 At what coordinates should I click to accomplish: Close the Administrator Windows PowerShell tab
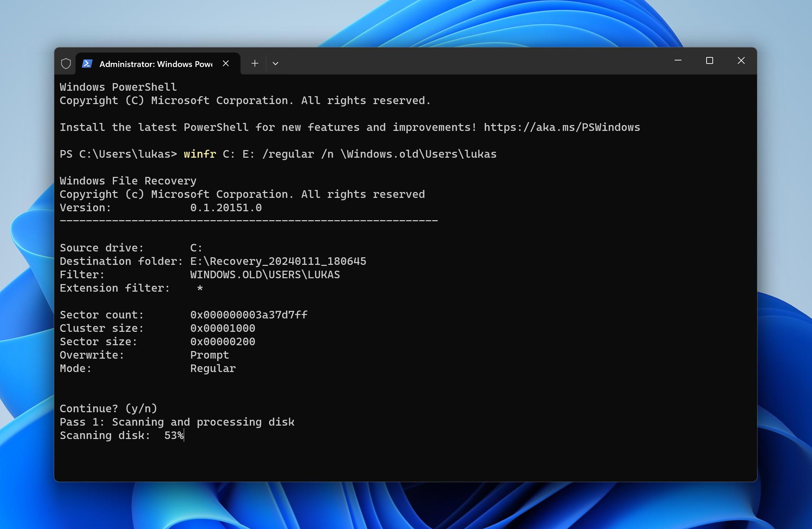[226, 64]
